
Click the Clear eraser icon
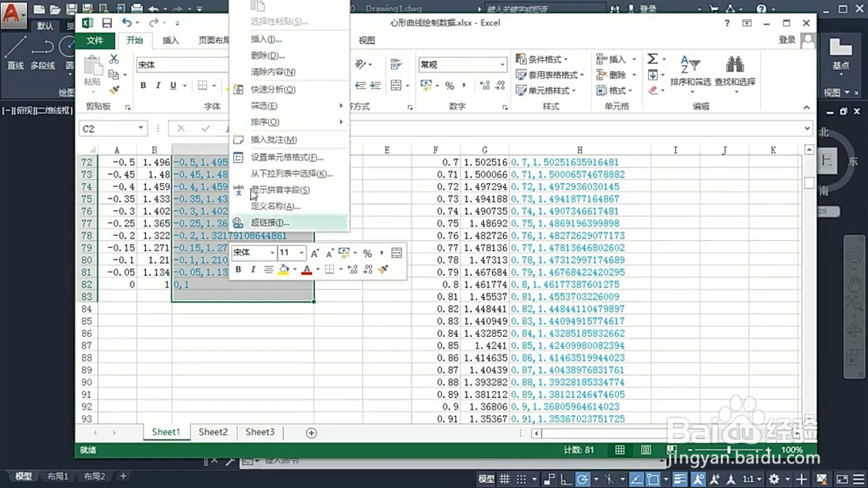click(652, 90)
